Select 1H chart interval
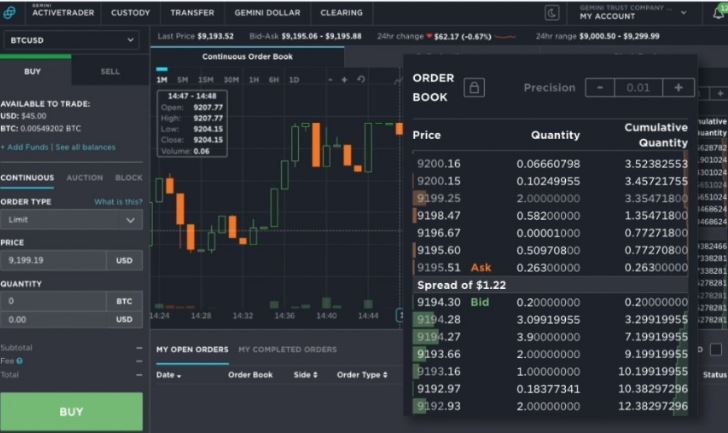 (254, 80)
